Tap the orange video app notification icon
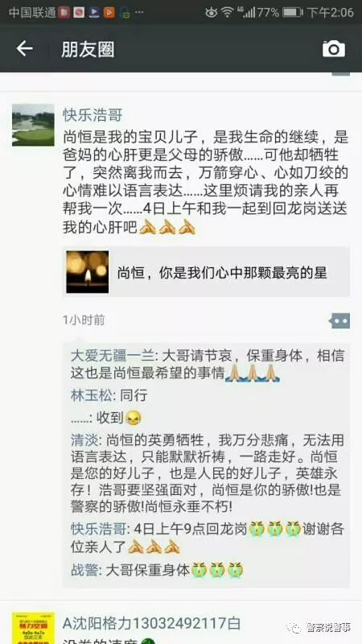 click(x=109, y=12)
